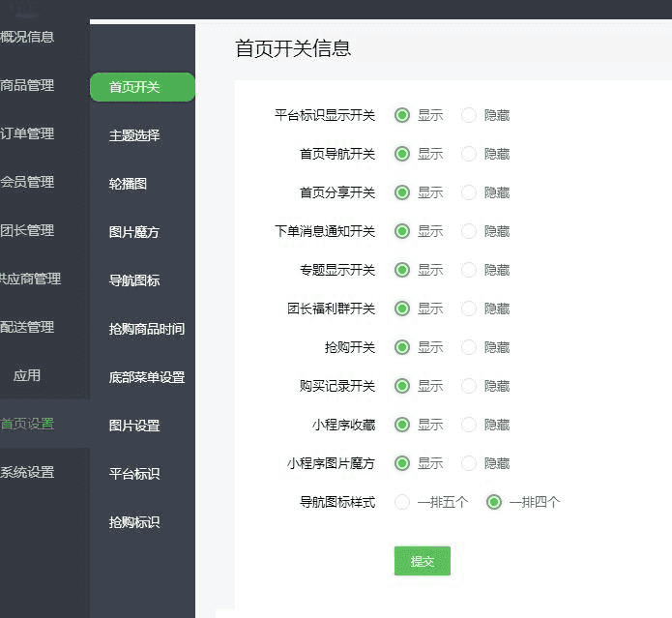The height and width of the screenshot is (618, 672).
Task: Open 图片魔方 submenu
Action: click(x=134, y=233)
